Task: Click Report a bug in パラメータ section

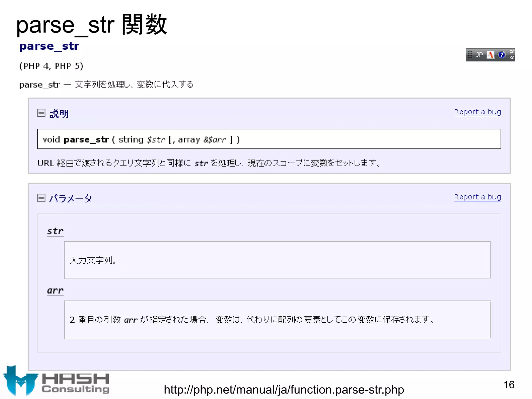Action: [x=477, y=197]
